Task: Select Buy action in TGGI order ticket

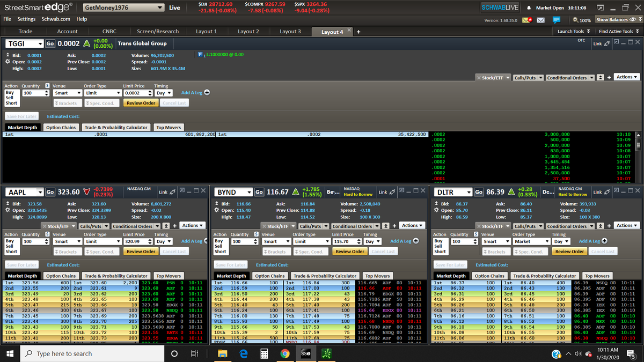Action: [x=9, y=92]
